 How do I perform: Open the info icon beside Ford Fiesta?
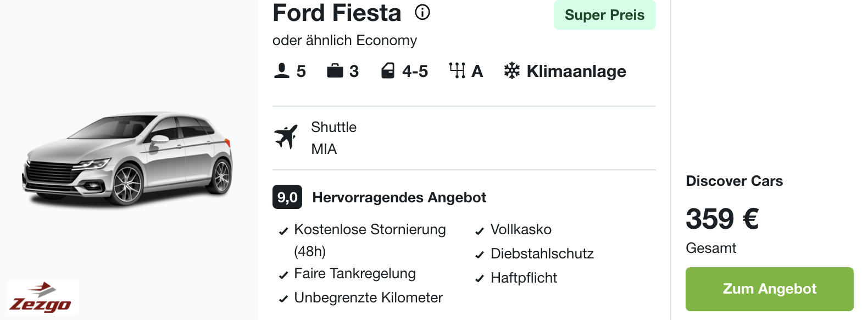(422, 12)
